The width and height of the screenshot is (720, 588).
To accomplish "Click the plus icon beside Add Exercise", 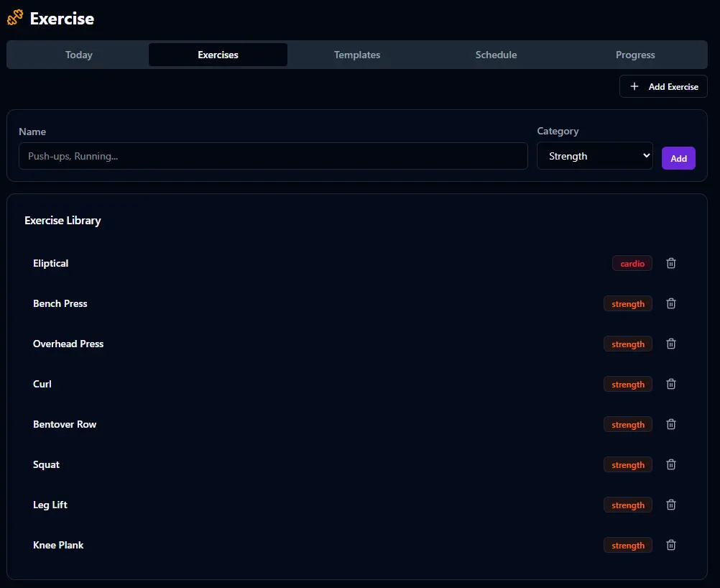I will pos(634,86).
